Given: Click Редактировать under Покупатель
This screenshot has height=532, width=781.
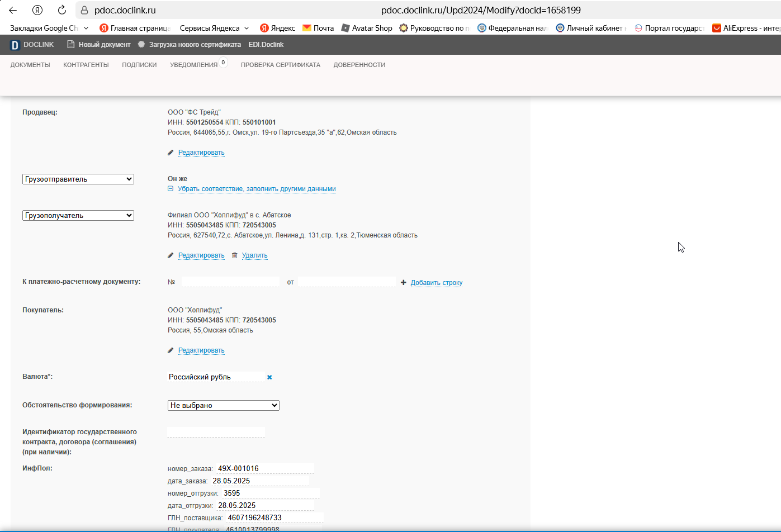Looking at the screenshot, I should coord(201,350).
